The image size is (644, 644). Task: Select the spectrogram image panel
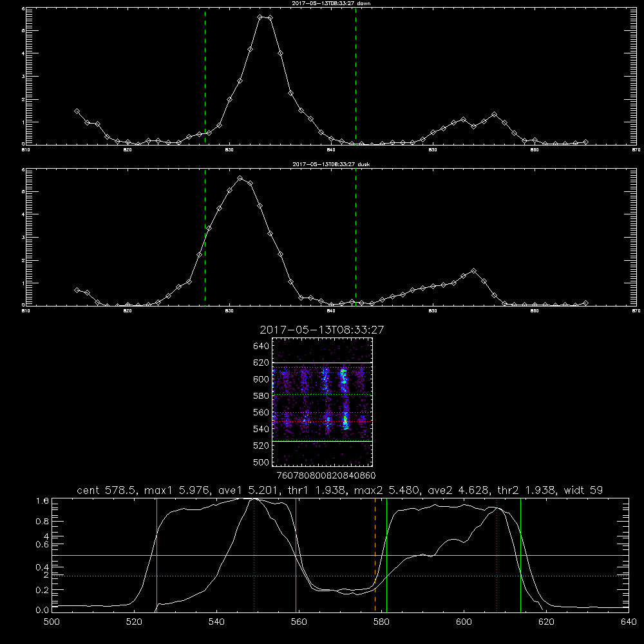(x=322, y=402)
